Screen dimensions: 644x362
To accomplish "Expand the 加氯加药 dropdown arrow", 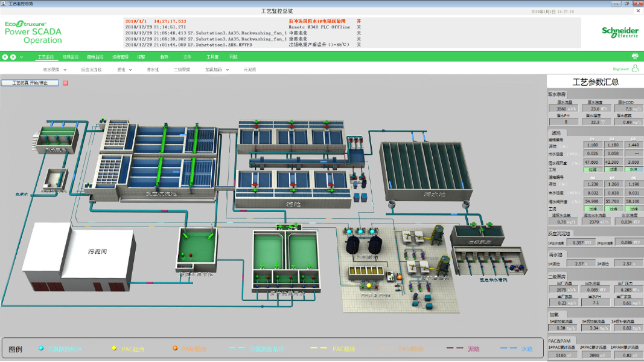I will (x=228, y=70).
